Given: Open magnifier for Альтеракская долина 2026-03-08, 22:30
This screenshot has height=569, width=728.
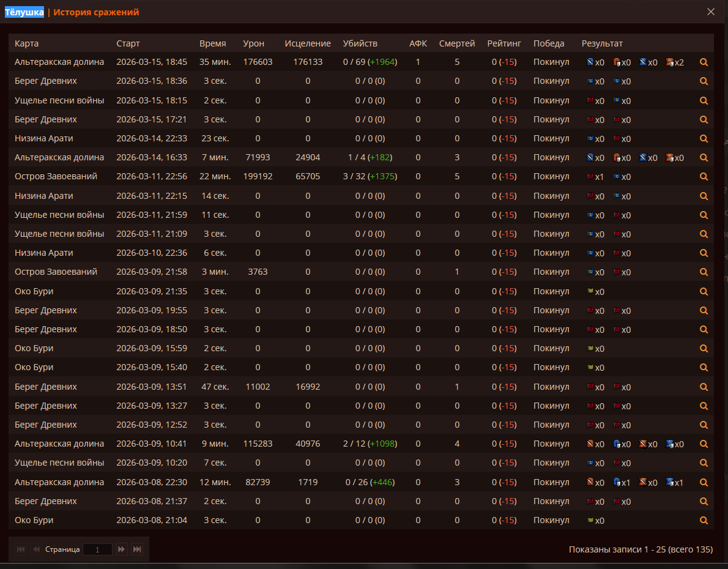Looking at the screenshot, I should pos(704,482).
